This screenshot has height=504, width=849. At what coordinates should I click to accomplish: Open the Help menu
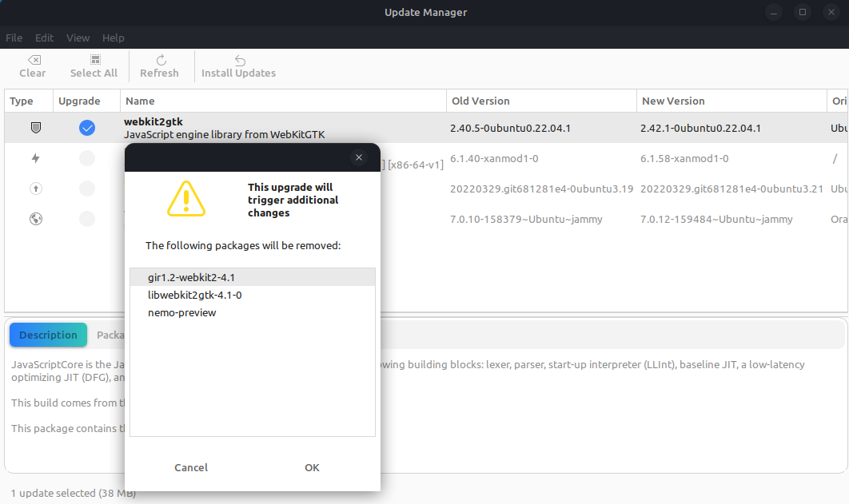pos(113,38)
